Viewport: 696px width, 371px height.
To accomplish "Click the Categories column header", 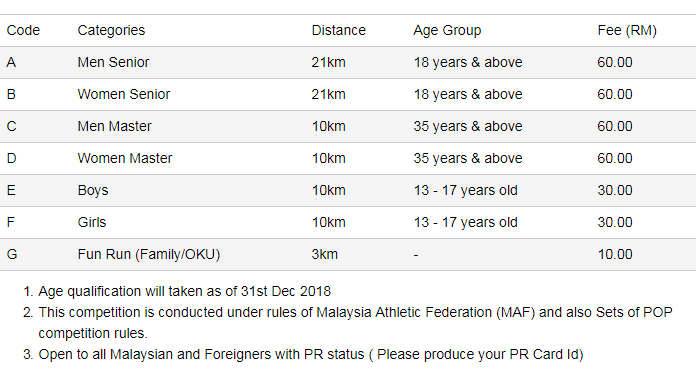I will coord(111,30).
